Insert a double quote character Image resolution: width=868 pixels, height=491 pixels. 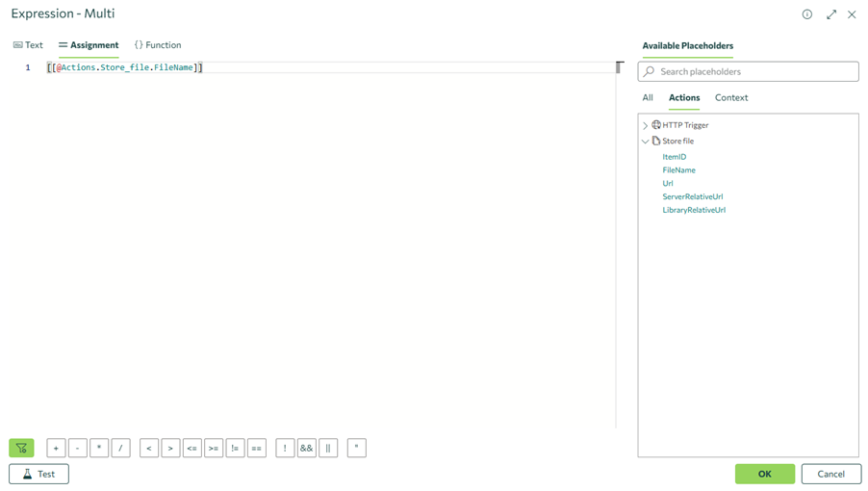click(356, 448)
